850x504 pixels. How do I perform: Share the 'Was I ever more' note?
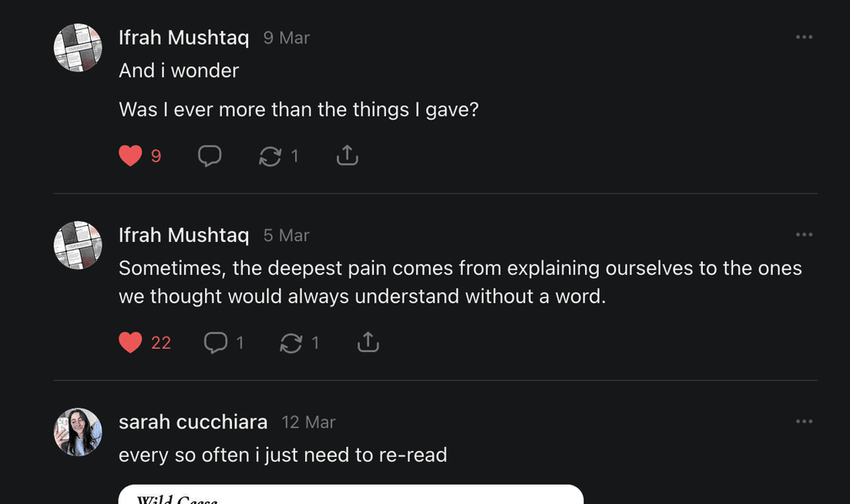pyautogui.click(x=347, y=155)
